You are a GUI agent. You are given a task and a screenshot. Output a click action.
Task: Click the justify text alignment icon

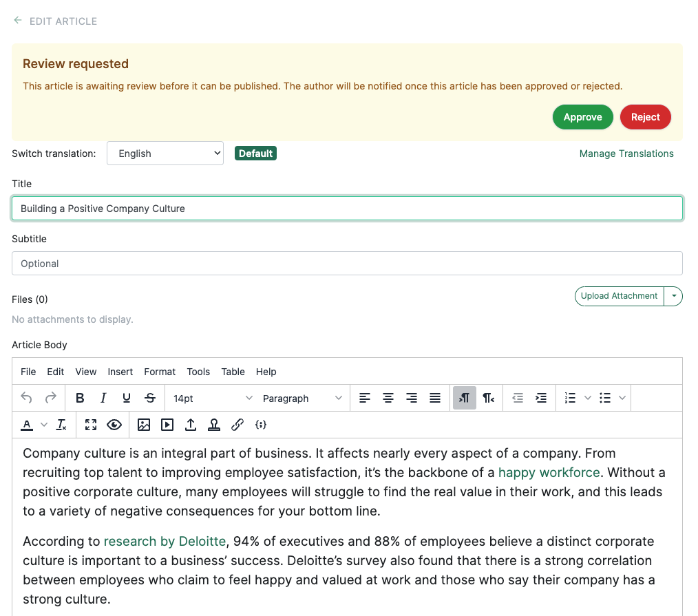tap(435, 398)
